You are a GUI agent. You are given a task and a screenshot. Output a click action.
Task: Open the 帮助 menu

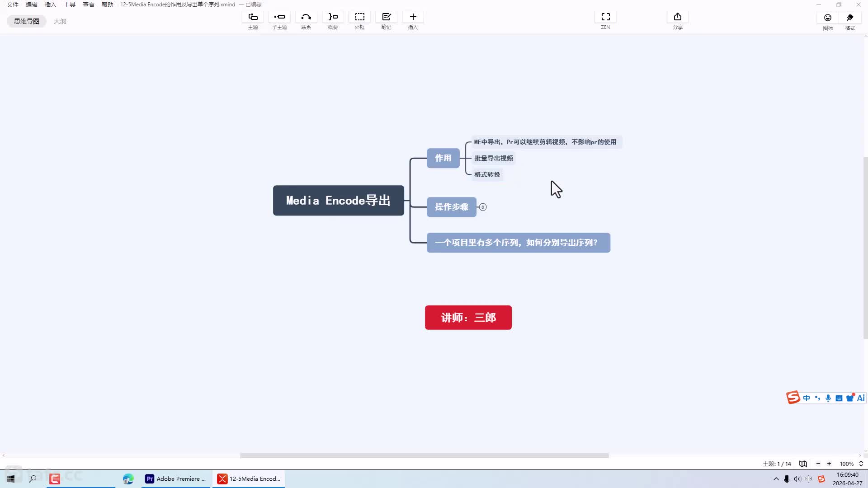point(108,5)
